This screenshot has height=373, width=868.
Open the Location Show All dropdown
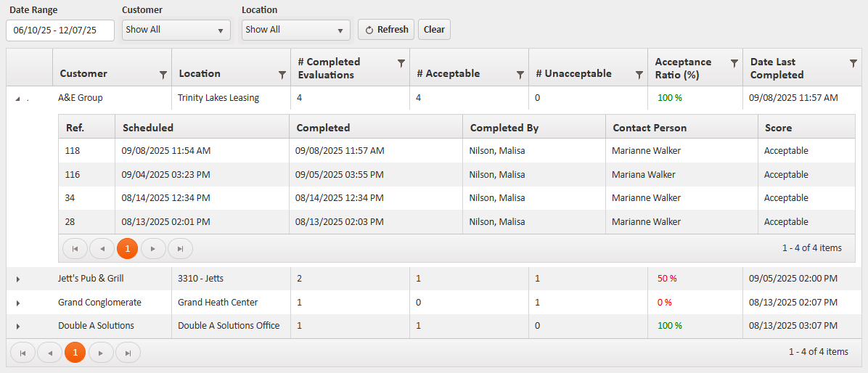click(296, 30)
